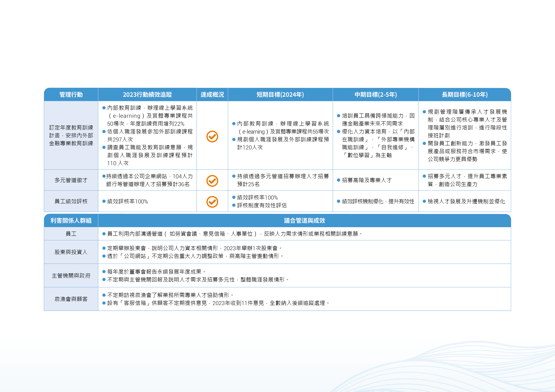Click the 股東與投資人 stakeholder cell
Image resolution: width=555 pixels, height=392 pixels.
71,252
